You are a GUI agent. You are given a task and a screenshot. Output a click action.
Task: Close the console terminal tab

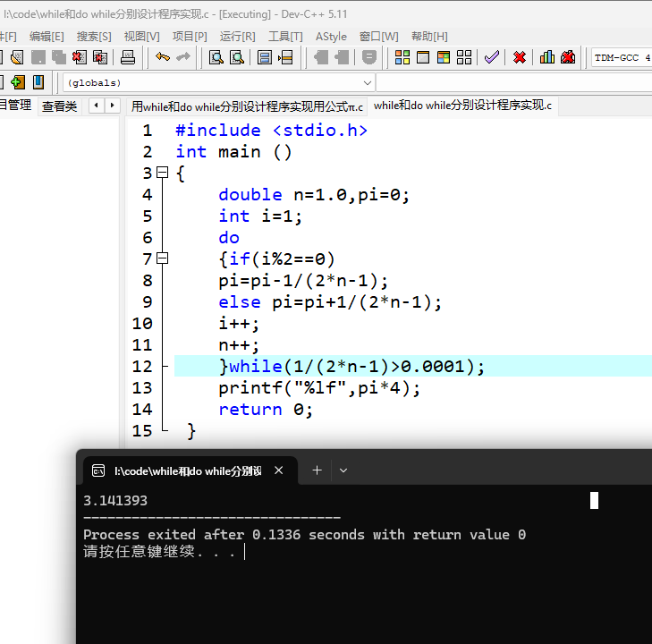[x=278, y=470]
